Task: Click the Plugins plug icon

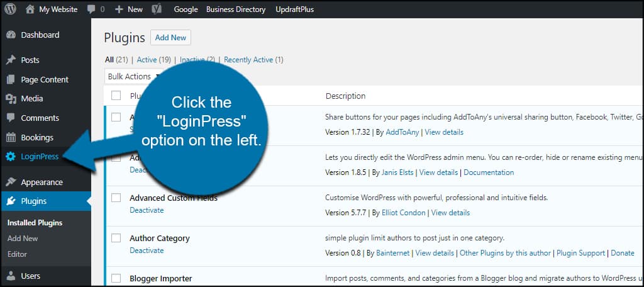Action: pyautogui.click(x=11, y=201)
